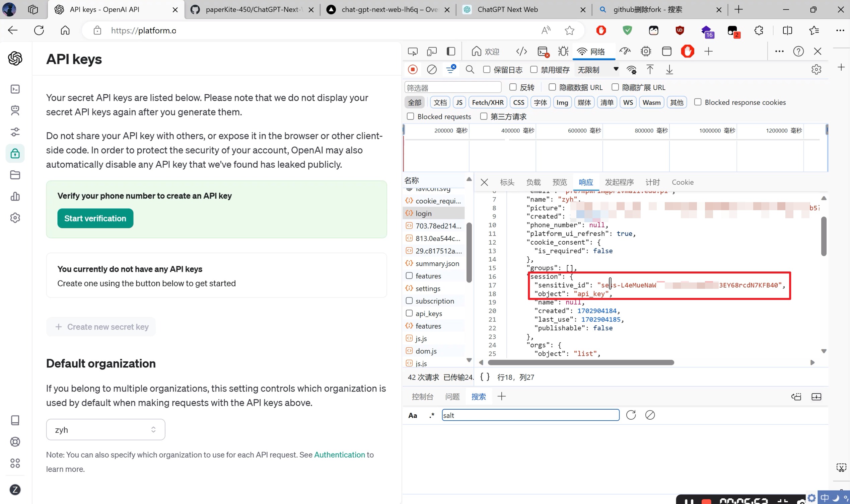Check Blocked requests

click(x=411, y=116)
